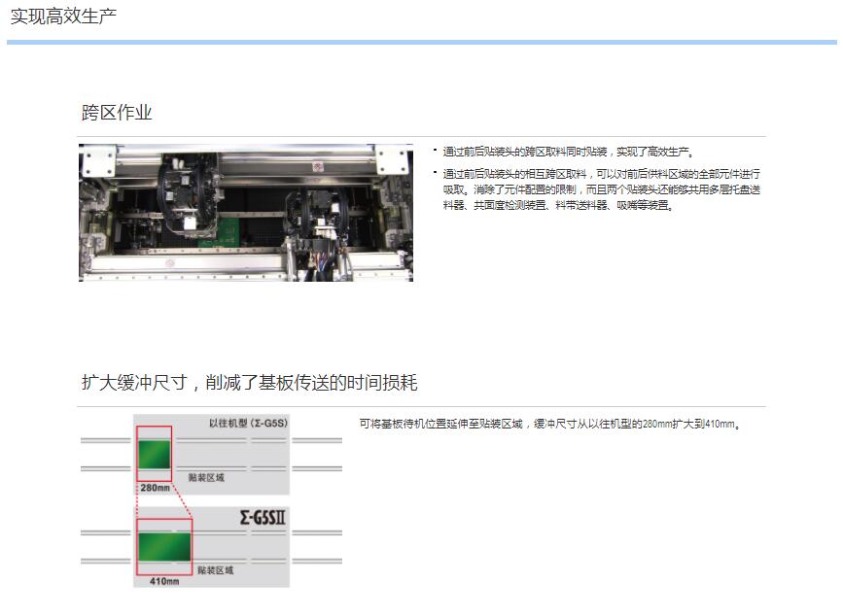Click the 扩大缓冲尺寸 section heading

(249, 383)
